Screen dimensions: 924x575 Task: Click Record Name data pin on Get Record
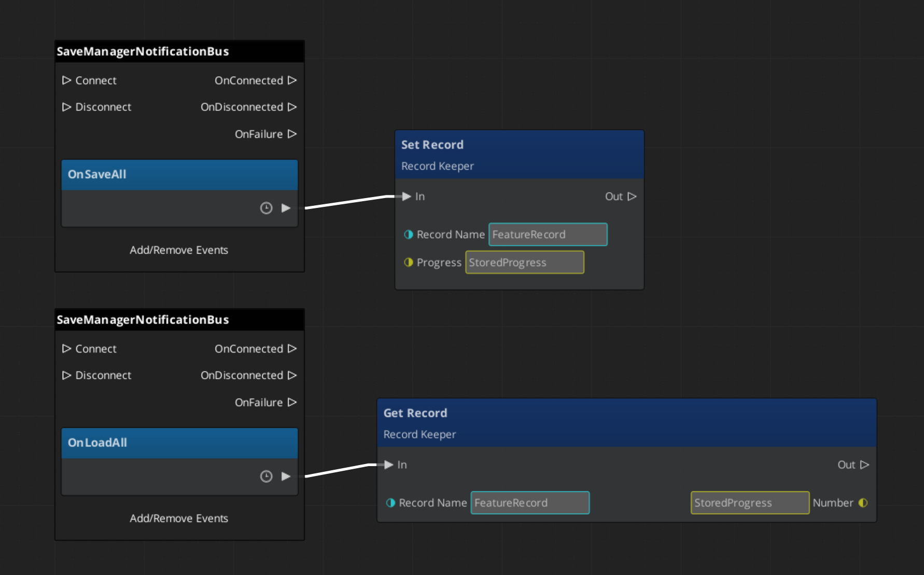point(391,502)
